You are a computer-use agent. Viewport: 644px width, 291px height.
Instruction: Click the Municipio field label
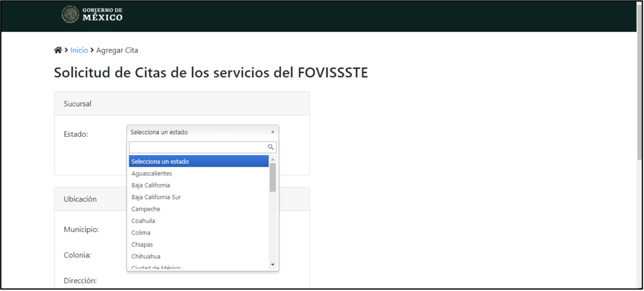81,230
